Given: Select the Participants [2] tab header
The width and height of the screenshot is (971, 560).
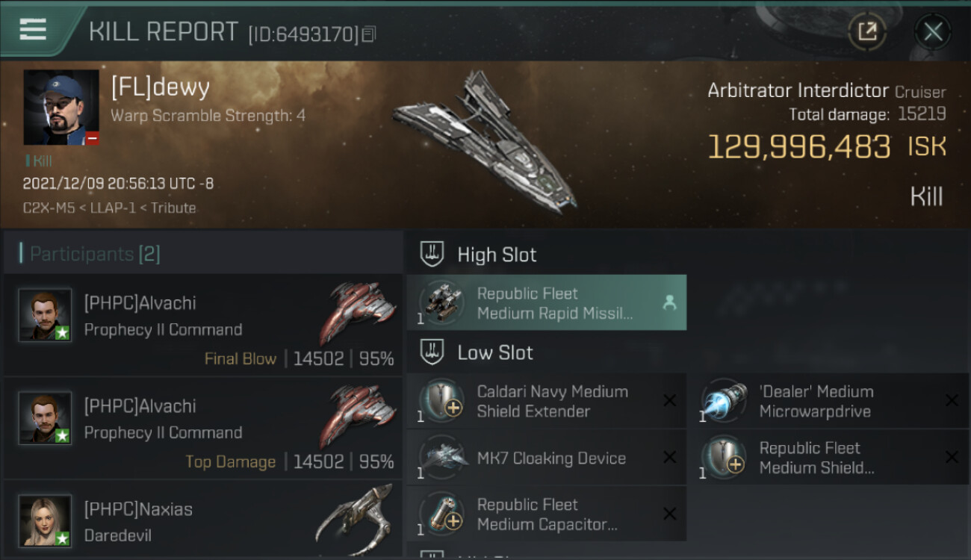Looking at the screenshot, I should click(94, 254).
